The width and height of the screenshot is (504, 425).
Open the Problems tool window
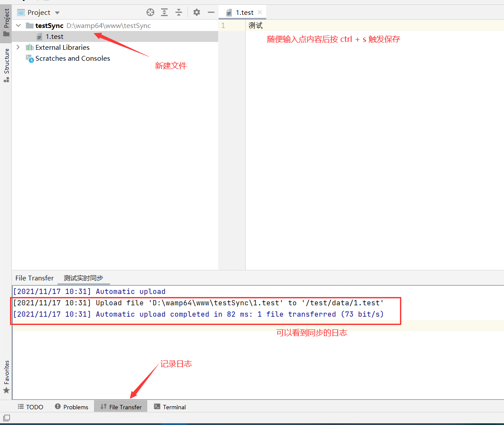click(x=71, y=407)
